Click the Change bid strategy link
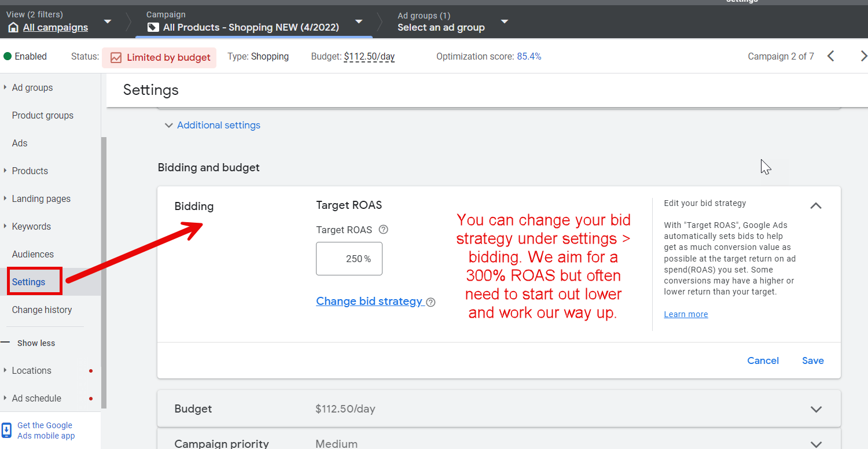 click(x=369, y=301)
